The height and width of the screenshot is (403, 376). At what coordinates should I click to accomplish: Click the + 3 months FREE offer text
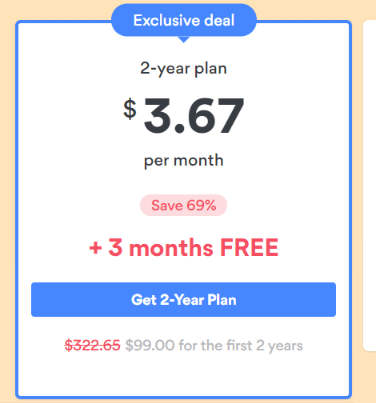[184, 248]
